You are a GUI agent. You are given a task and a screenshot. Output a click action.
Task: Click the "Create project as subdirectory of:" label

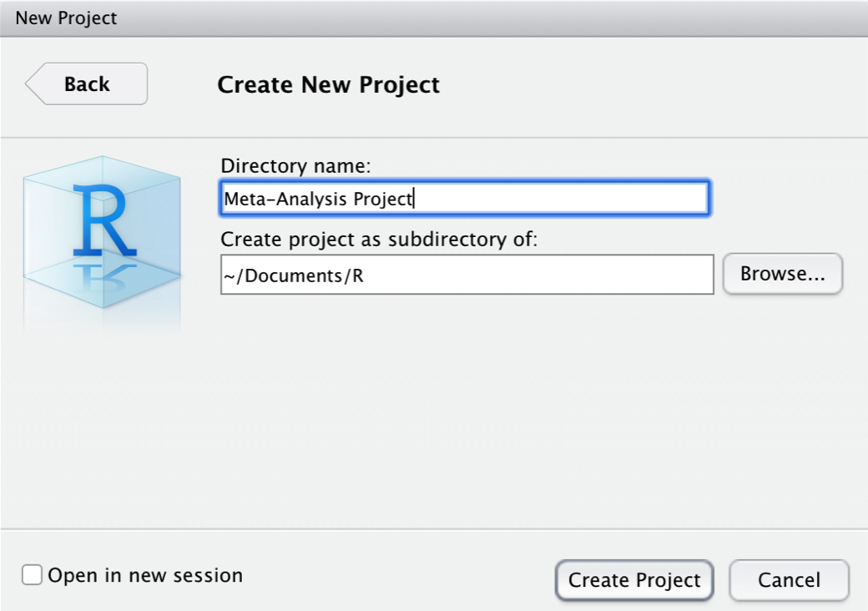click(x=380, y=240)
